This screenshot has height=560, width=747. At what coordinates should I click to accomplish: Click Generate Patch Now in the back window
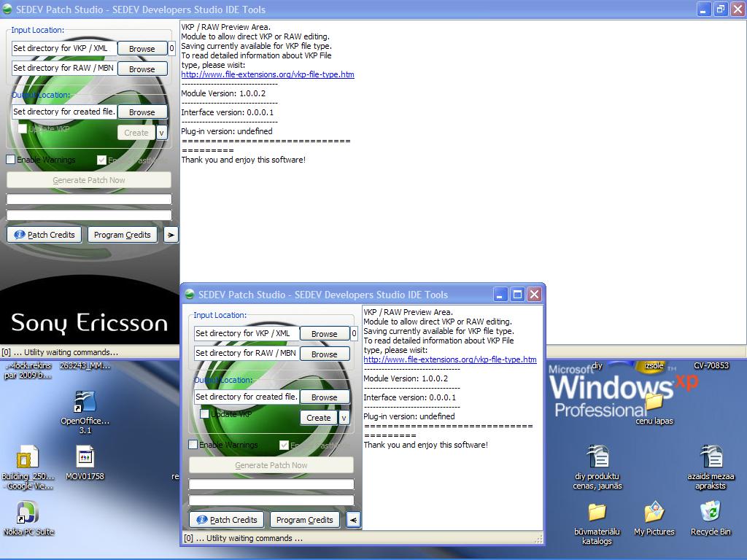pyautogui.click(x=89, y=180)
